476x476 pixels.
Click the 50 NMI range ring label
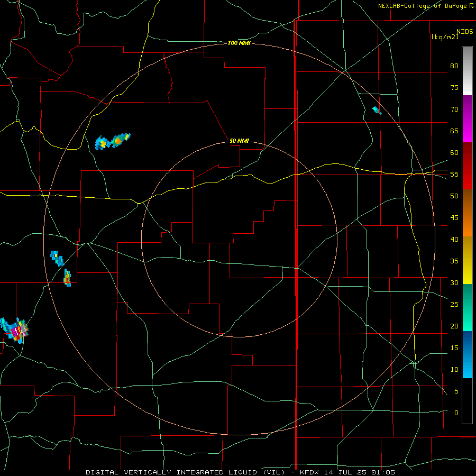pyautogui.click(x=239, y=141)
